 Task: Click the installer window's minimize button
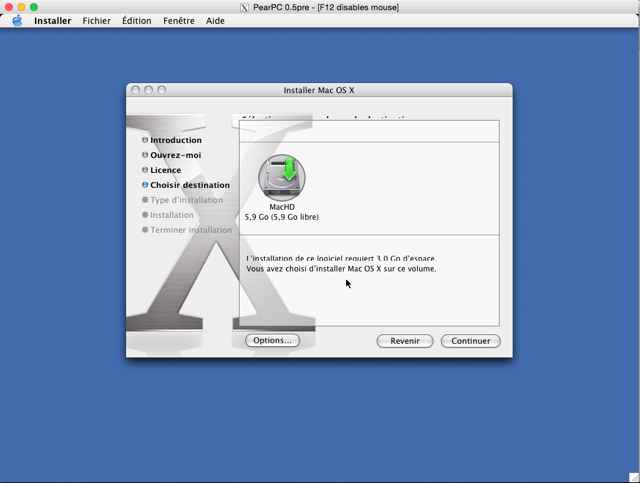pos(149,90)
